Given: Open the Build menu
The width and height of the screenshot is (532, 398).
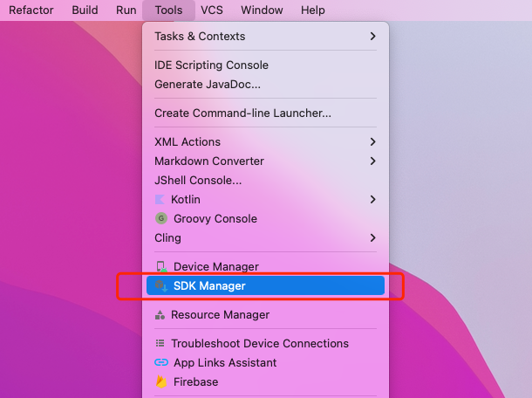Looking at the screenshot, I should [x=85, y=10].
